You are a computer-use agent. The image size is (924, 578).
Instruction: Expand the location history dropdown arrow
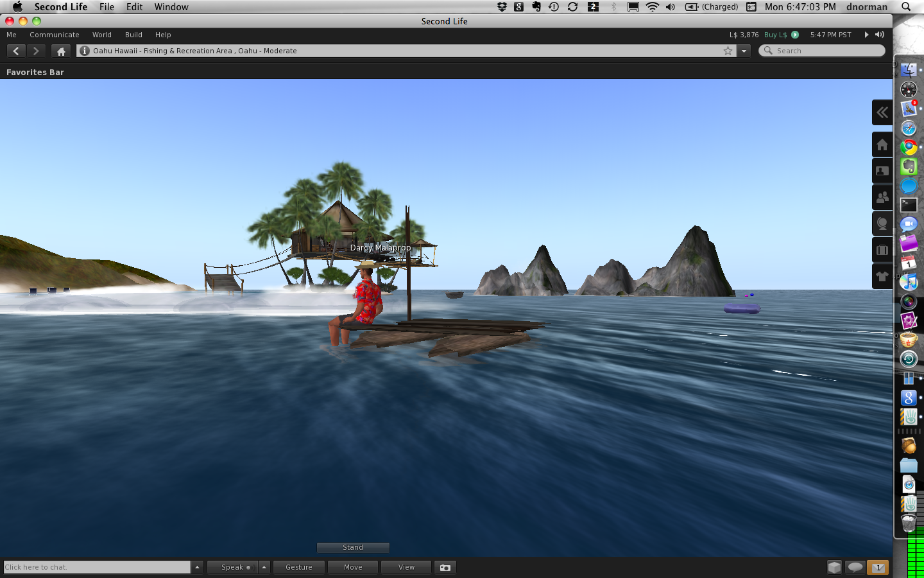point(744,51)
